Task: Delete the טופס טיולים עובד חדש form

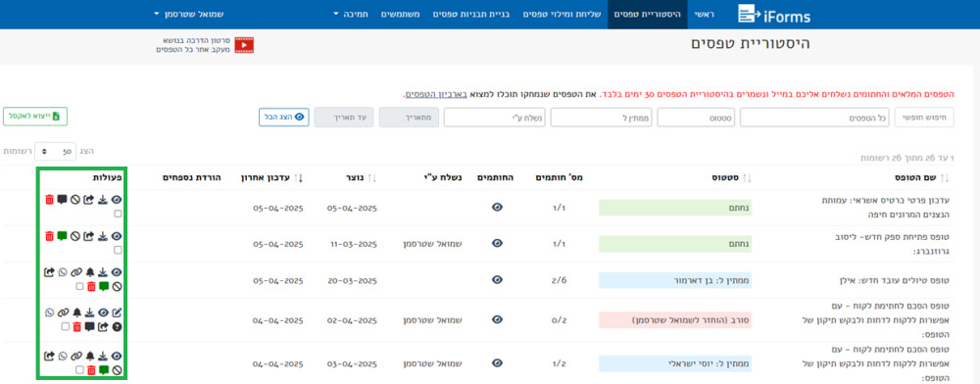Action: [x=91, y=287]
